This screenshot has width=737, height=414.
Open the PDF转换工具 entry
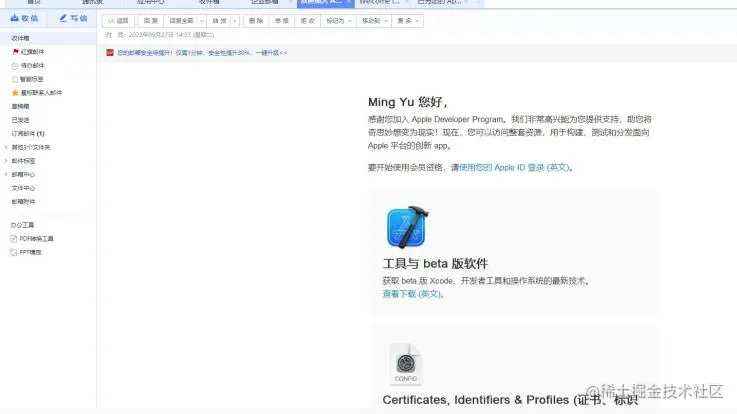pyautogui.click(x=36, y=239)
